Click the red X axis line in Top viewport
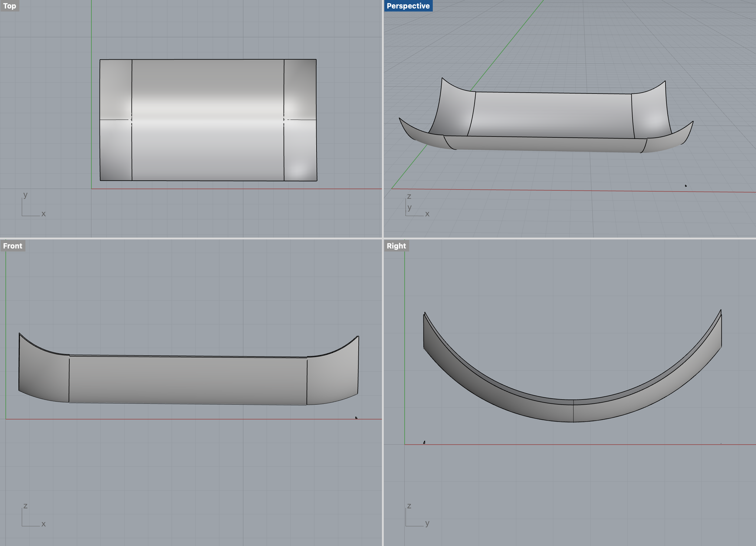This screenshot has height=546, width=756. (x=233, y=189)
